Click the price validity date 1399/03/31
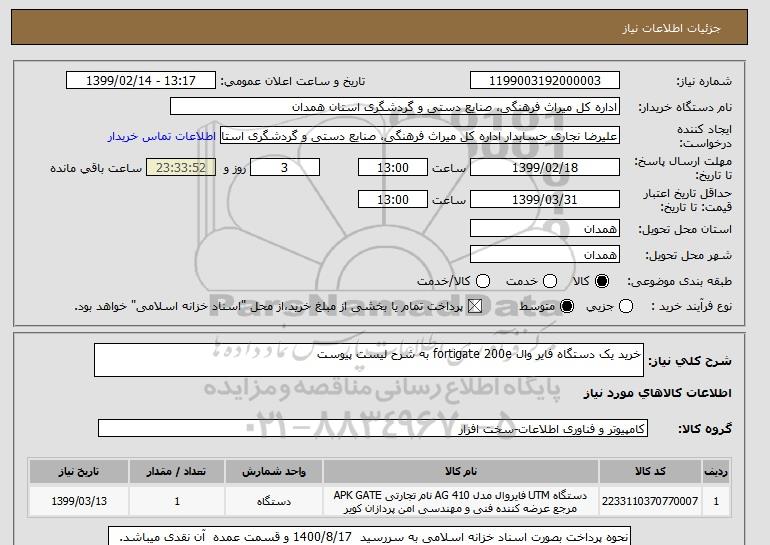Viewport: 770px width, 545px height. click(x=545, y=199)
